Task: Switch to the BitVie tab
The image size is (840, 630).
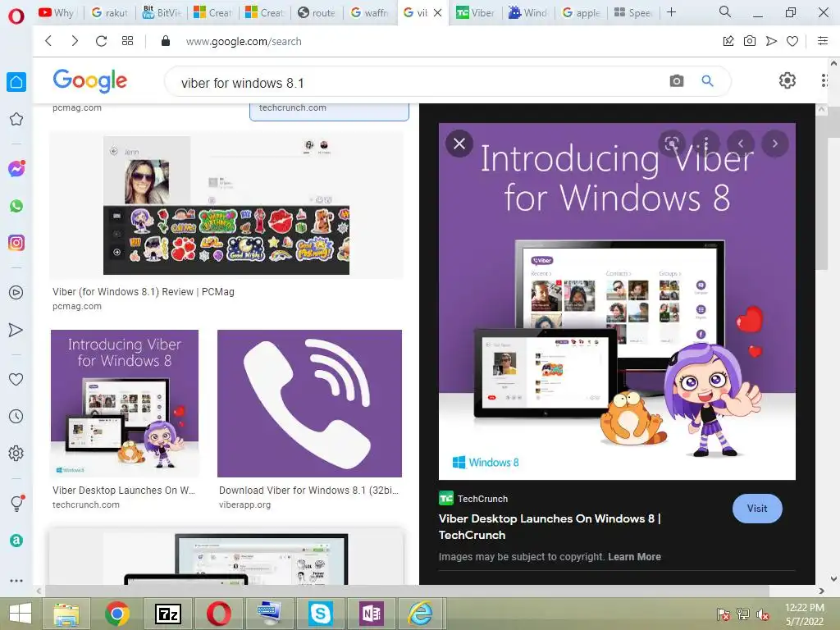Action: pos(162,12)
